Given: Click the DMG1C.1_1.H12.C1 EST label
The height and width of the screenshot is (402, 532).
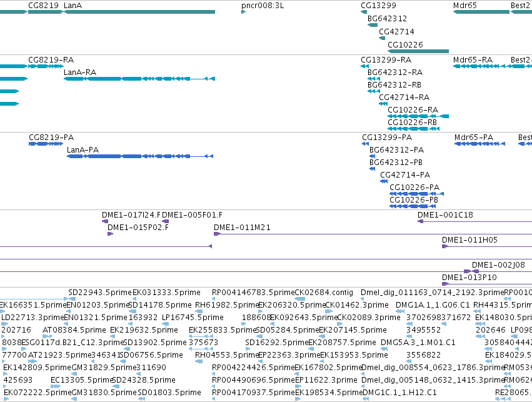Looking at the screenshot, I should click(399, 393).
